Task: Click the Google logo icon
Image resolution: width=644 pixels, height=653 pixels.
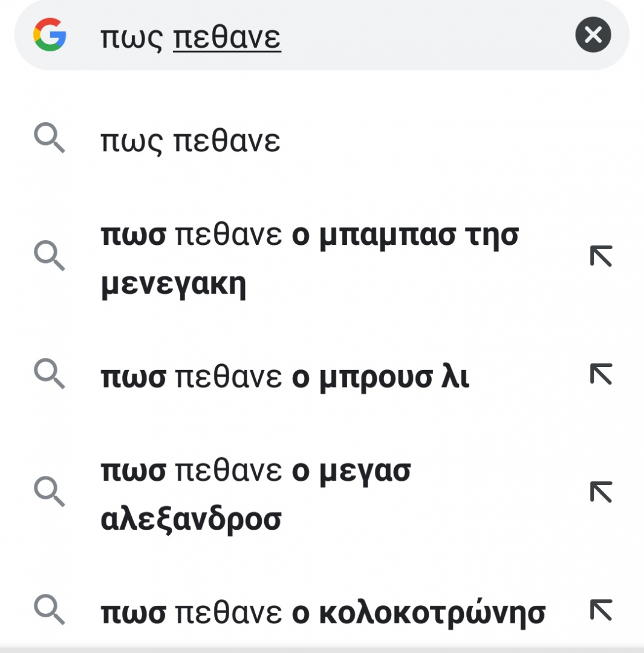Action: tap(50, 34)
